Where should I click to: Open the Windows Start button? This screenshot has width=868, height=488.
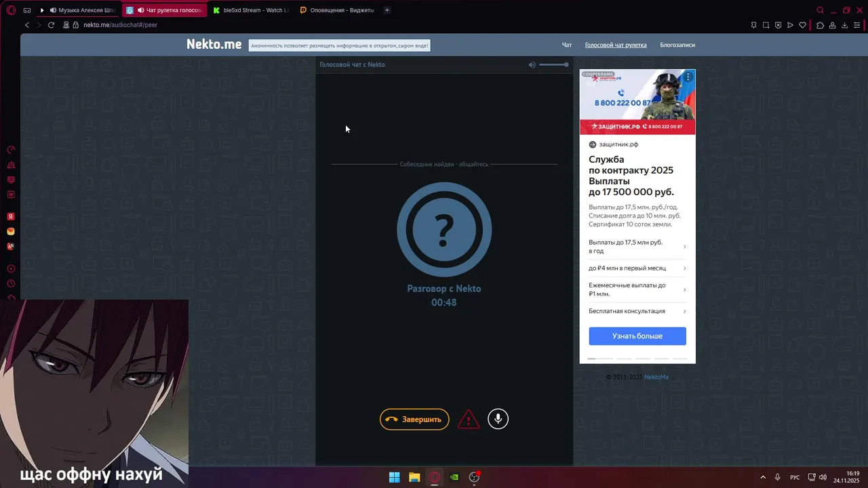click(394, 477)
